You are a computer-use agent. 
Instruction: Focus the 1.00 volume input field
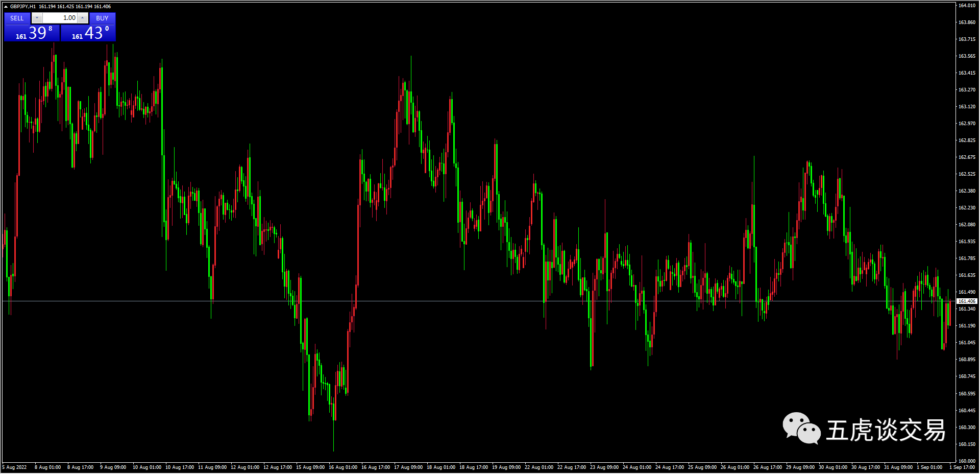tap(60, 18)
